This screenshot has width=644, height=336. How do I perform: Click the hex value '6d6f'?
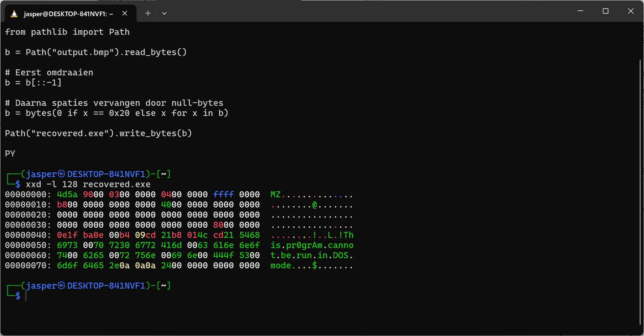67,266
